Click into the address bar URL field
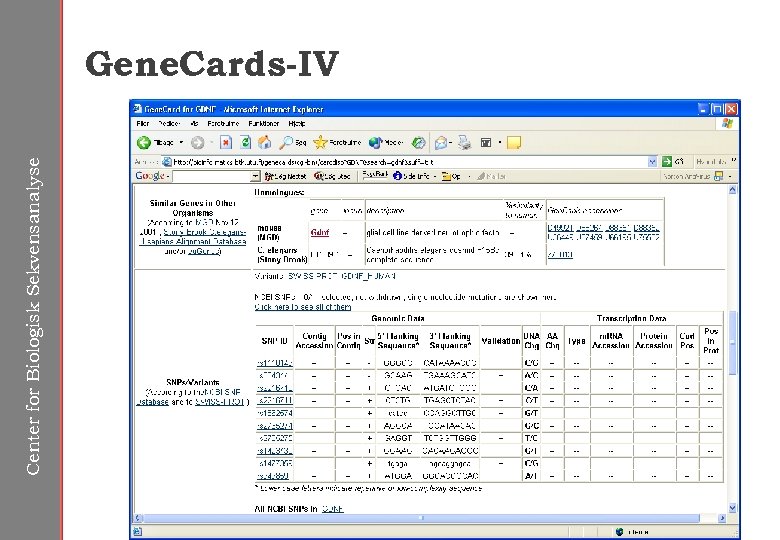Viewport: 780px width, 540px height. [x=405, y=162]
